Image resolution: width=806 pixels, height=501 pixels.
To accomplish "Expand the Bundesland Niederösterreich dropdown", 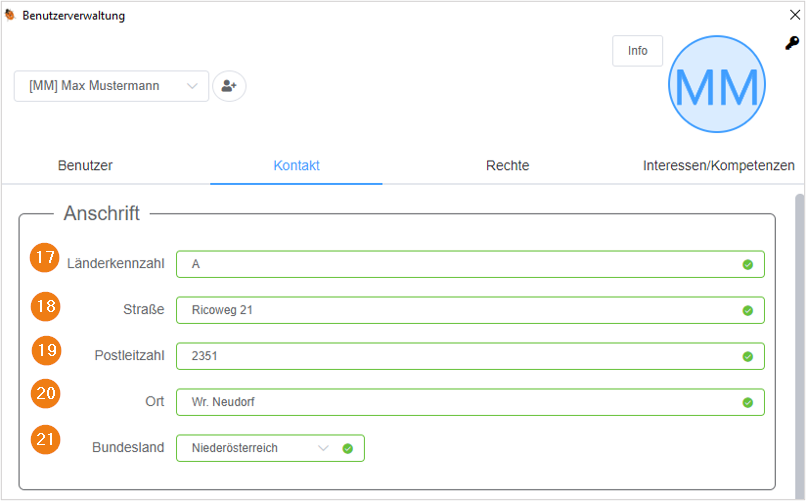I will click(270, 448).
